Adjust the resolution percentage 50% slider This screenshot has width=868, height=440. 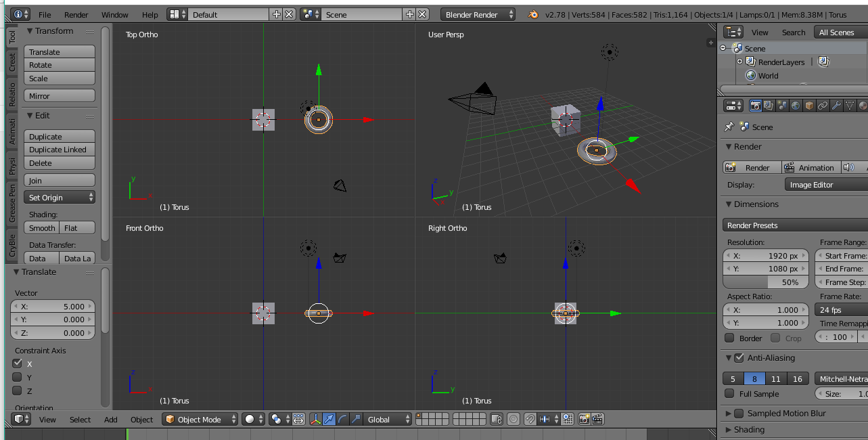765,282
